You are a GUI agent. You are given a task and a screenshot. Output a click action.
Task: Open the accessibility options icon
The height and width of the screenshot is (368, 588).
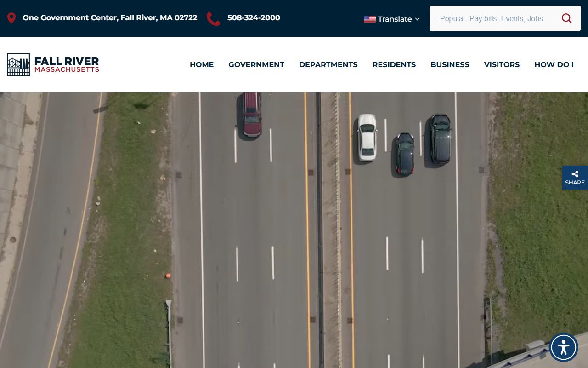click(x=563, y=347)
